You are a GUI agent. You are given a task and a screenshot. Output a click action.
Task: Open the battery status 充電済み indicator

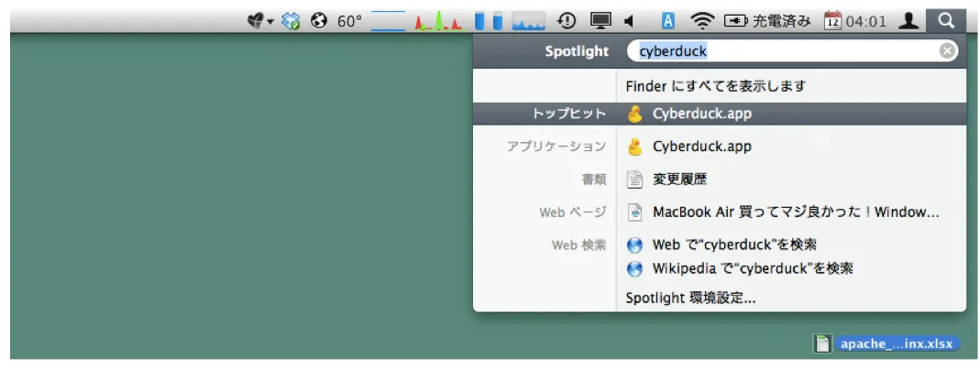[767, 20]
